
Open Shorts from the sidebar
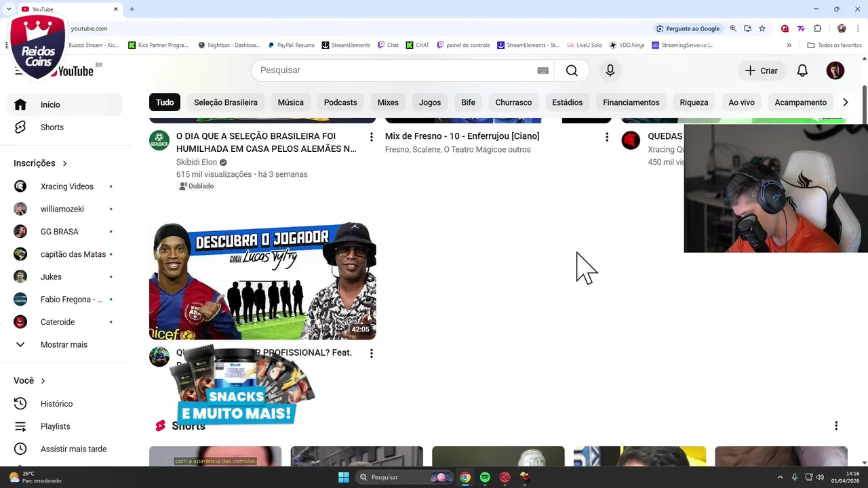64,127
